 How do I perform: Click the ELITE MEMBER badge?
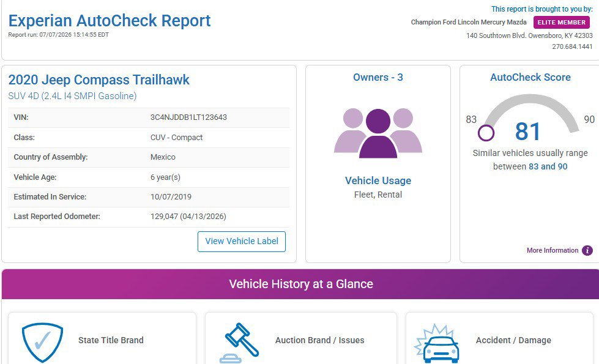(562, 23)
